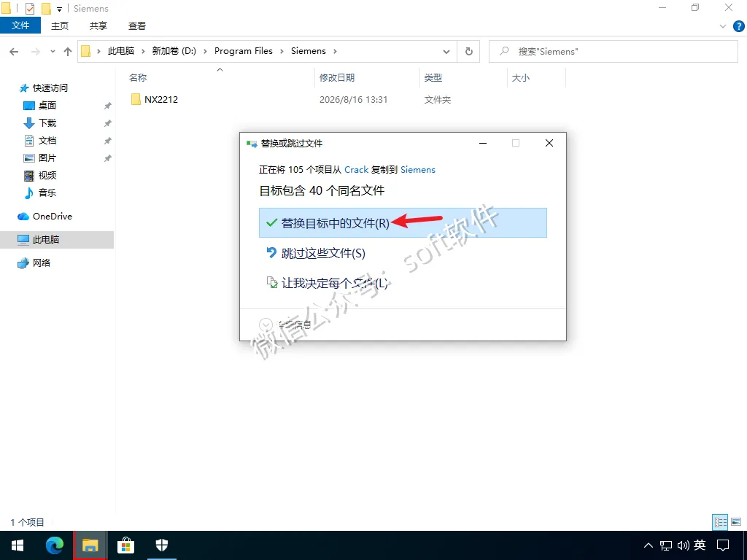Show hidden system tray icons
The height and width of the screenshot is (560, 747).
point(648,545)
